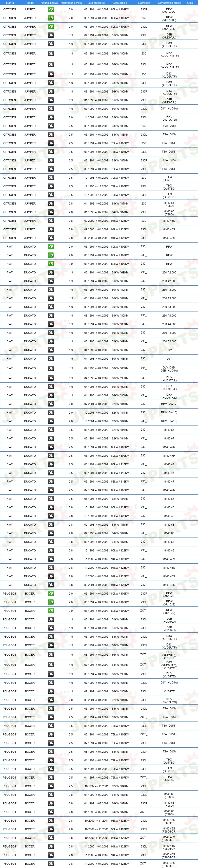198x868 pixels.
Task: Click ON icon in Peugeot Boxer DJY (XUD9A) row
Action: [x=51, y=683]
